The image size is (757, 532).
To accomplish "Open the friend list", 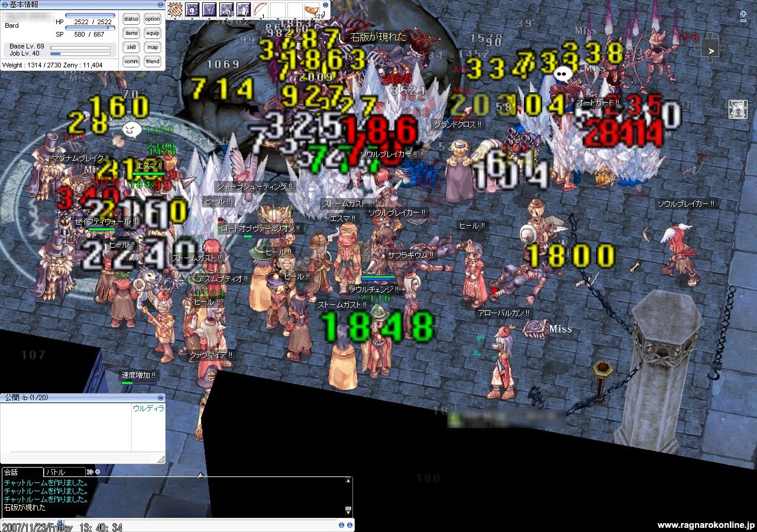I will coord(153,61).
